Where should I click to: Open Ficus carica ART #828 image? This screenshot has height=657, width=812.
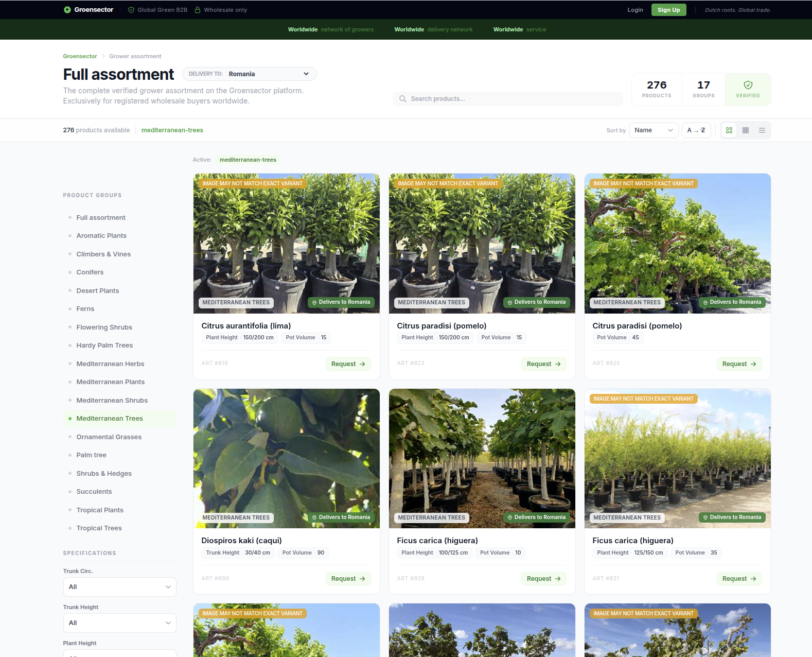point(482,458)
